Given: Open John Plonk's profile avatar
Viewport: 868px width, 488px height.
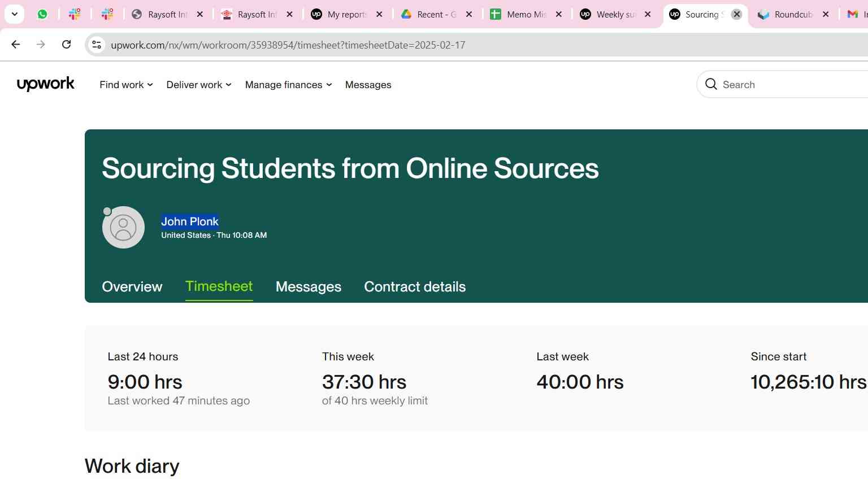Looking at the screenshot, I should click(x=123, y=227).
